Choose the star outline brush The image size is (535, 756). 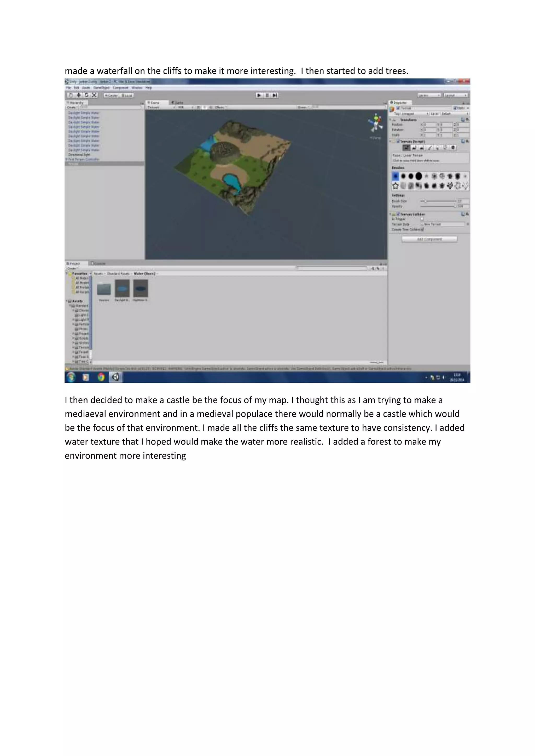395,186
